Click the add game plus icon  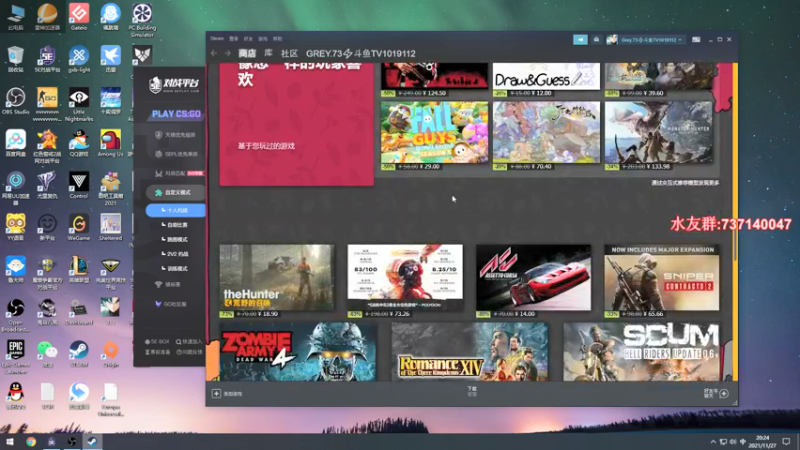coord(216,393)
